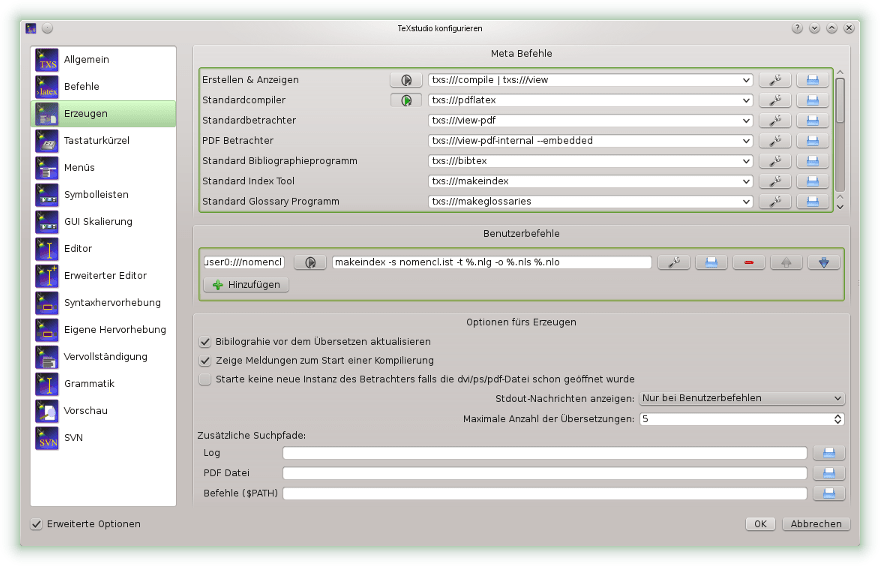Click the Hinzufügen button
Image resolution: width=880 pixels, height=566 pixels.
click(246, 285)
